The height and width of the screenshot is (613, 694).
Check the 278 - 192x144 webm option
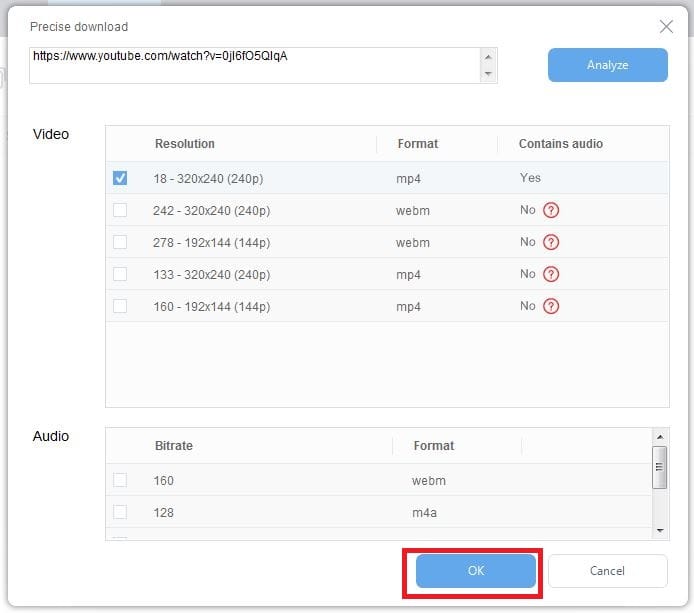click(x=120, y=242)
